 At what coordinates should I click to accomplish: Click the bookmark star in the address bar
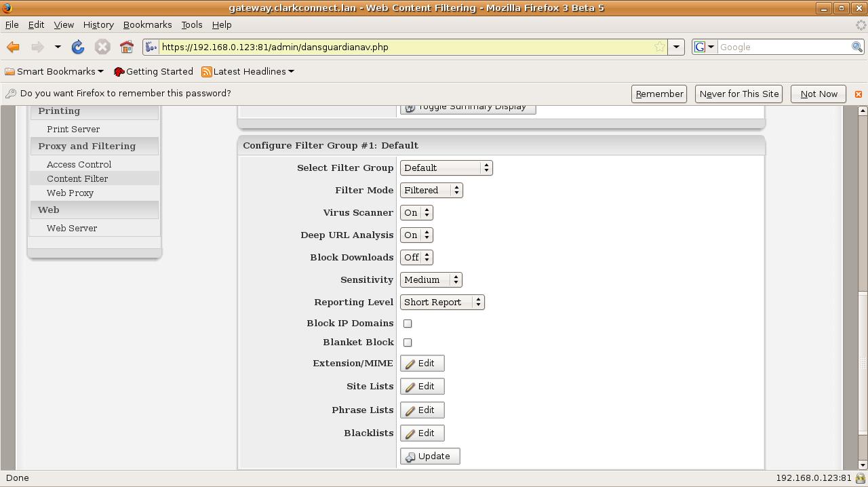click(x=659, y=47)
